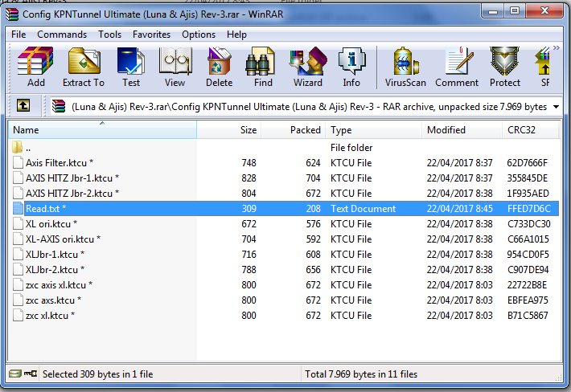Viewport: 571px width, 392px height.
Task: Click the window resize grip corner
Action: [558, 377]
